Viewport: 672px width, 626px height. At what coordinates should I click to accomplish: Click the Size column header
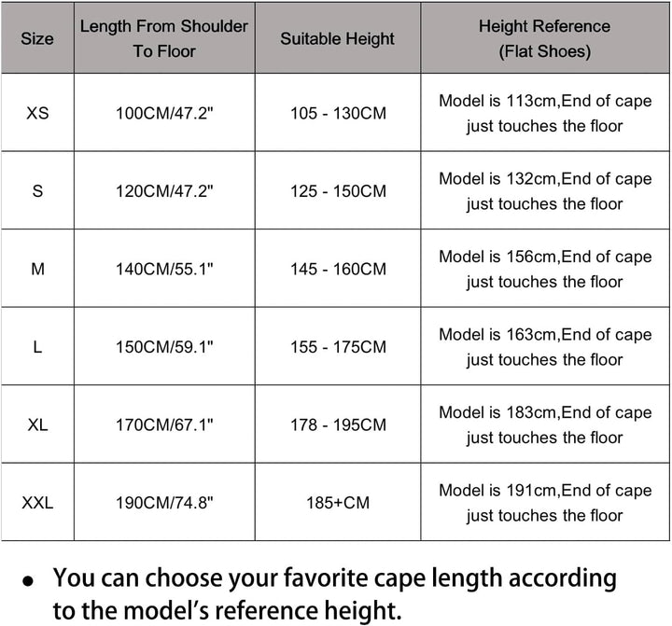[x=37, y=38]
